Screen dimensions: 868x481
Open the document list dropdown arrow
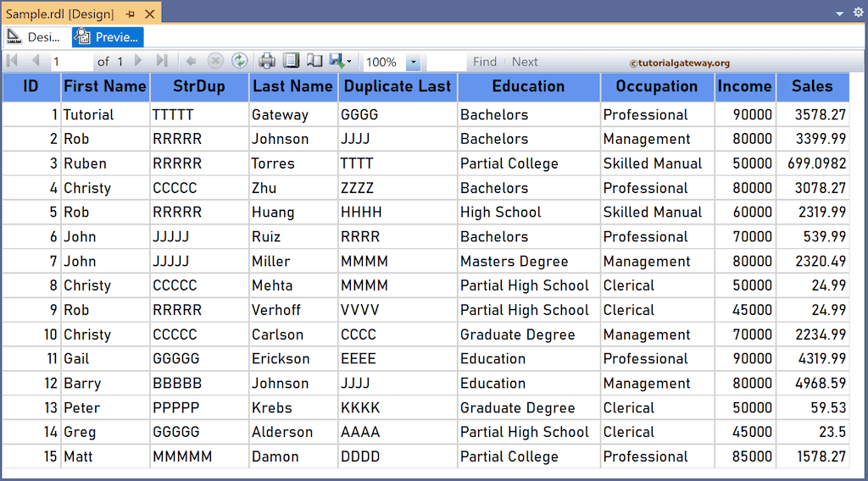[x=839, y=14]
